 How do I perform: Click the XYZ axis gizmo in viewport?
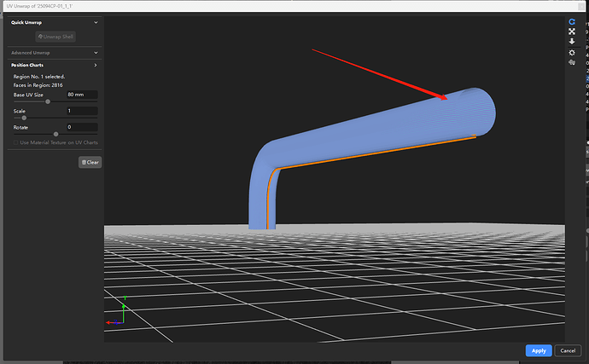(x=116, y=310)
